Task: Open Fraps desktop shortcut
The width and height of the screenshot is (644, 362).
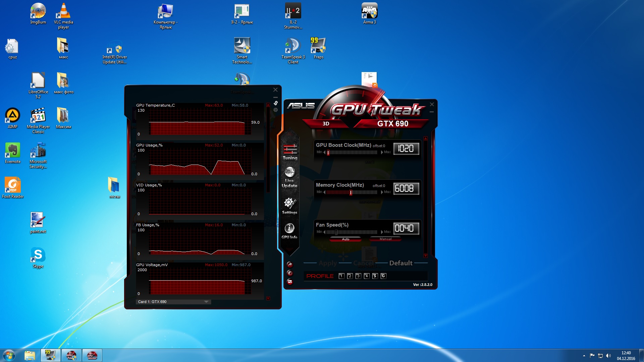Action: click(319, 48)
